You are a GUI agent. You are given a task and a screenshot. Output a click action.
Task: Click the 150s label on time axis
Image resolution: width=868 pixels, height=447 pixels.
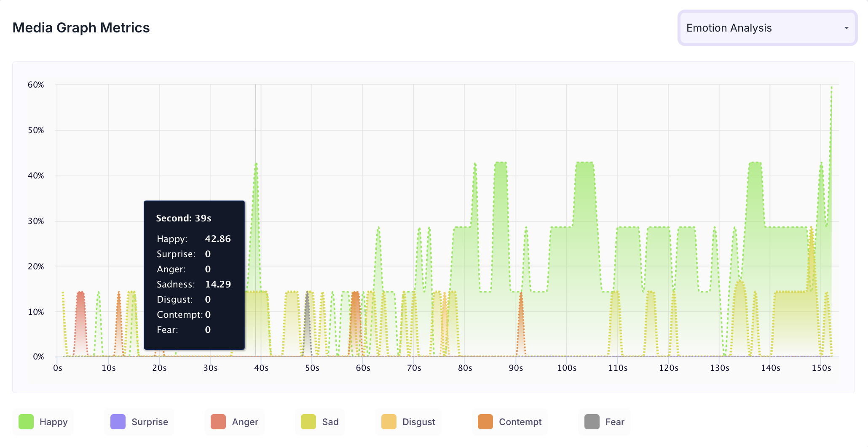pos(821,368)
